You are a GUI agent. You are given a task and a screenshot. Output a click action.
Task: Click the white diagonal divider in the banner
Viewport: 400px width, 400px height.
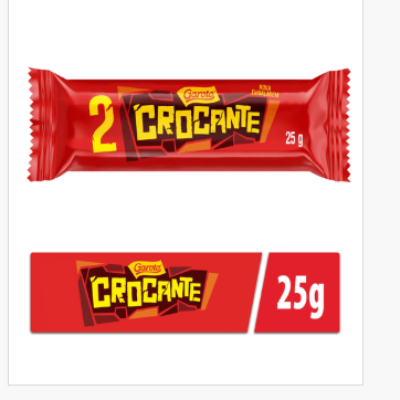tap(257, 293)
